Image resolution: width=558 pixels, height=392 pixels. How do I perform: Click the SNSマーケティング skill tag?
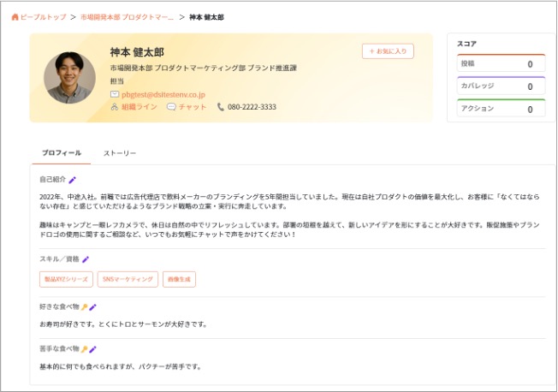click(x=128, y=279)
